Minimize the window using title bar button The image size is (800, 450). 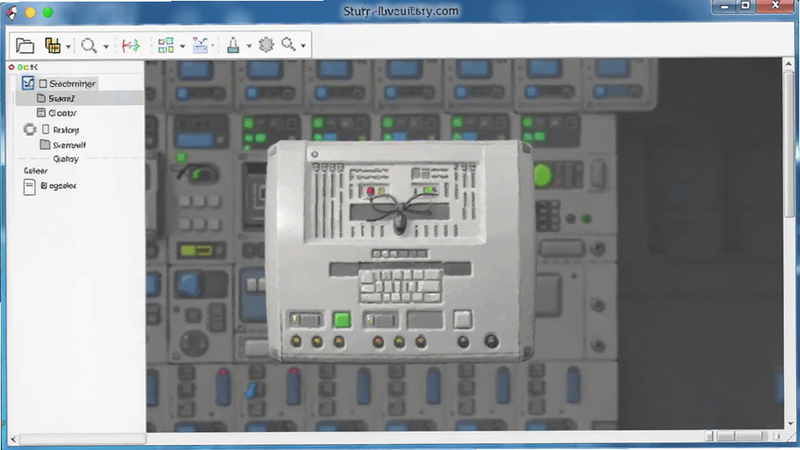[724, 6]
